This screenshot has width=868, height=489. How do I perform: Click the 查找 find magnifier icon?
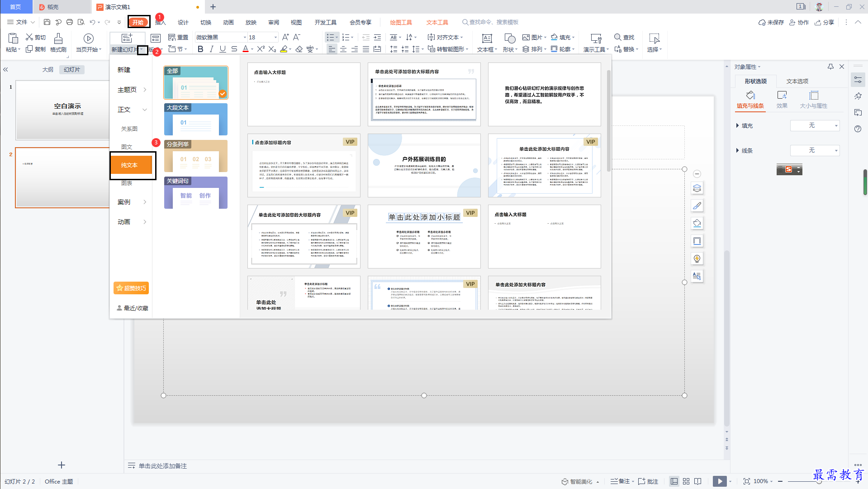617,37
